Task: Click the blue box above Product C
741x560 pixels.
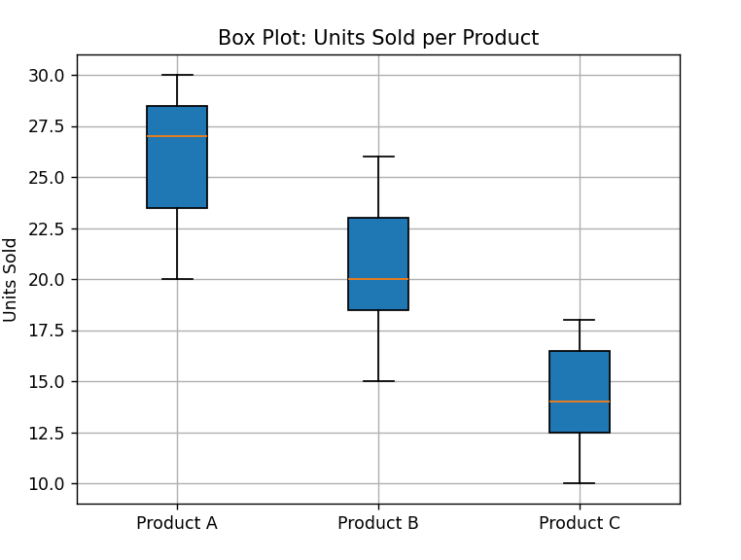Action: [580, 374]
